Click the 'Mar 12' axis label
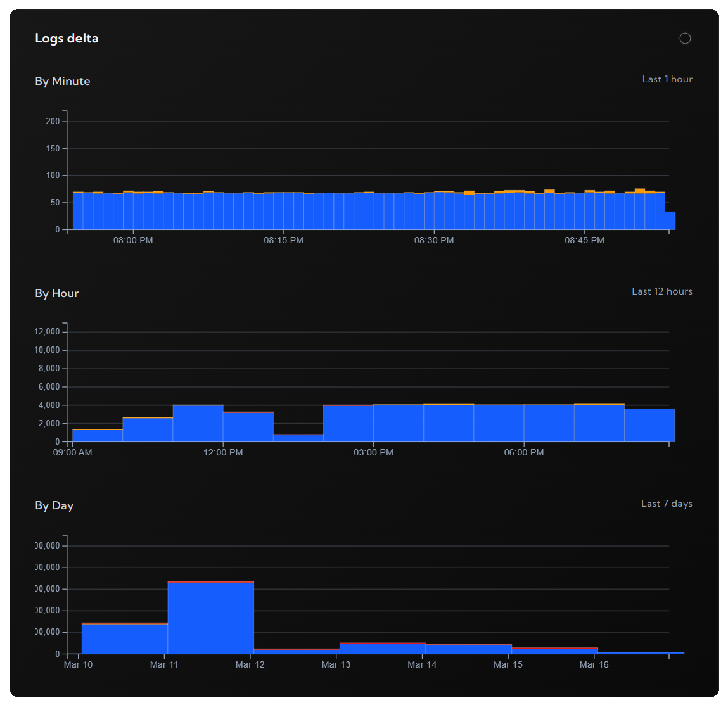This screenshot has height=705, width=728. (250, 664)
